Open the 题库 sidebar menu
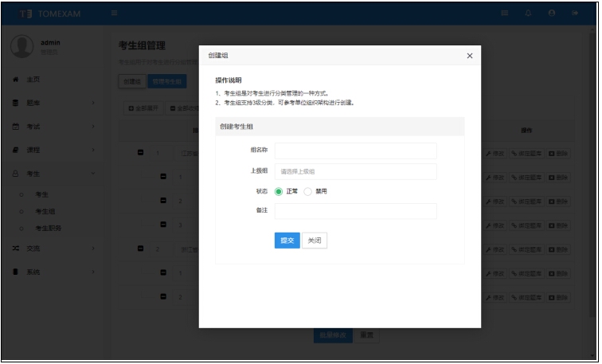 33,103
